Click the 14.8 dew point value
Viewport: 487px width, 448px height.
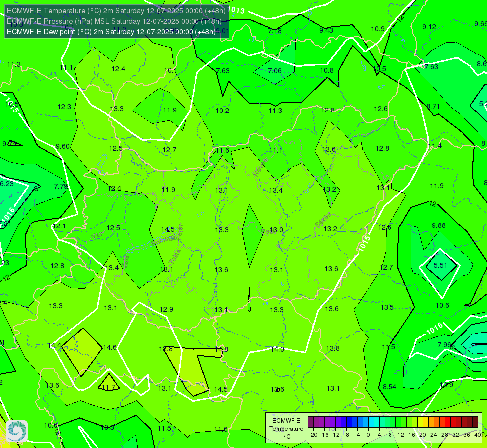tap(221, 349)
